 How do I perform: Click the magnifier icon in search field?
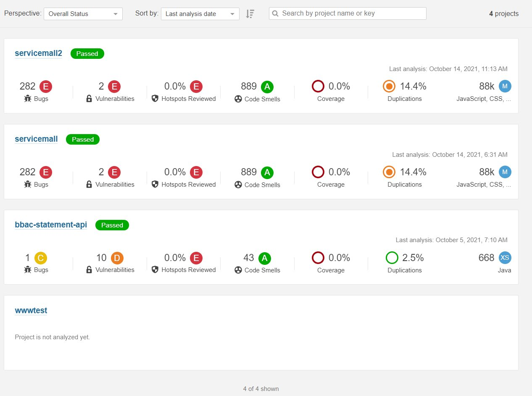pos(276,13)
